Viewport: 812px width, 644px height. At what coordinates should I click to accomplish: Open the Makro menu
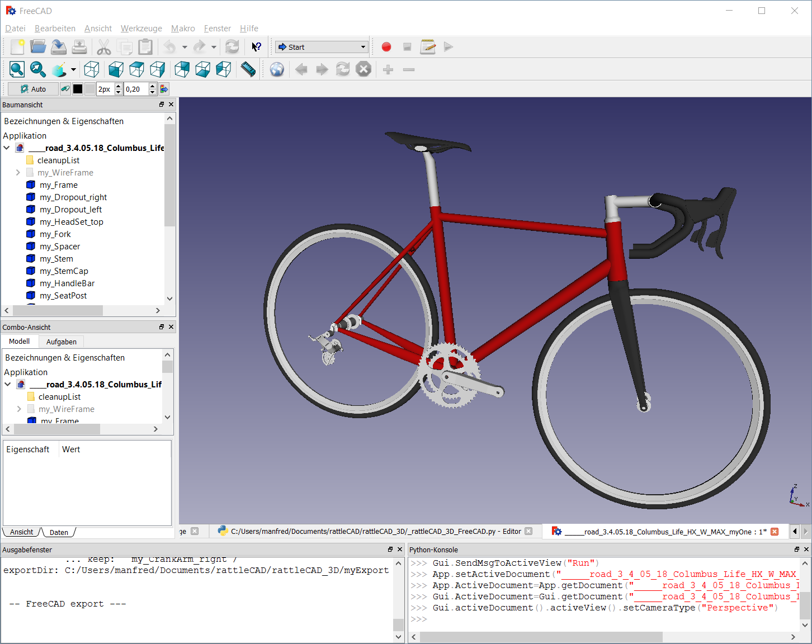pos(183,29)
